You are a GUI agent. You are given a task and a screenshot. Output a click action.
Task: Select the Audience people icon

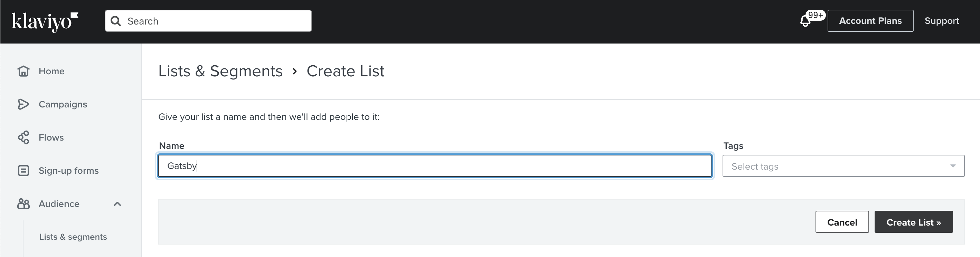23,204
